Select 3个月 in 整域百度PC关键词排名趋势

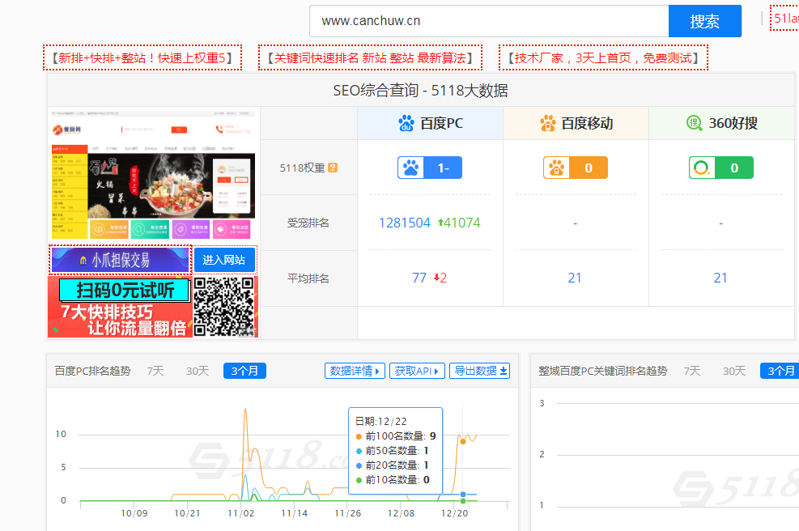coord(780,371)
